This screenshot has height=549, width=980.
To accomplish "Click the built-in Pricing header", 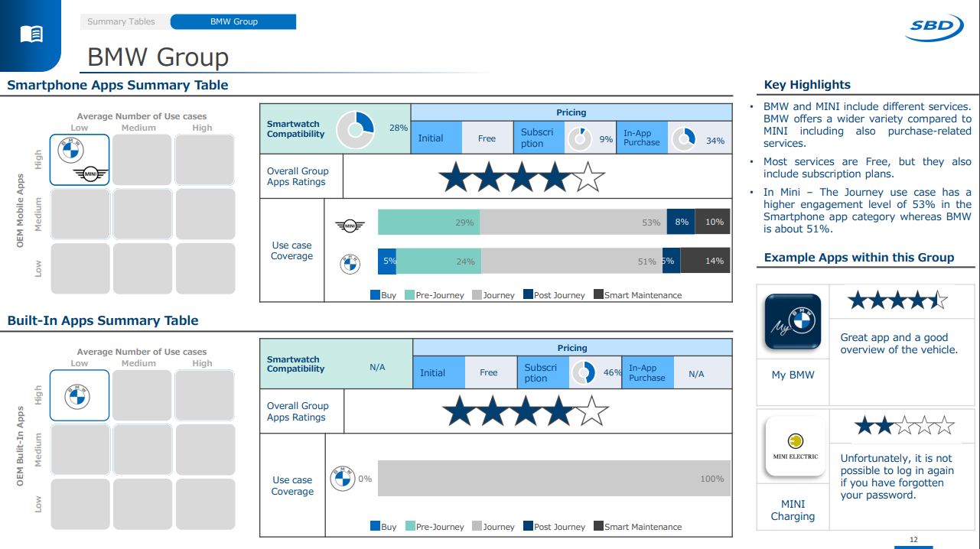I will point(572,348).
